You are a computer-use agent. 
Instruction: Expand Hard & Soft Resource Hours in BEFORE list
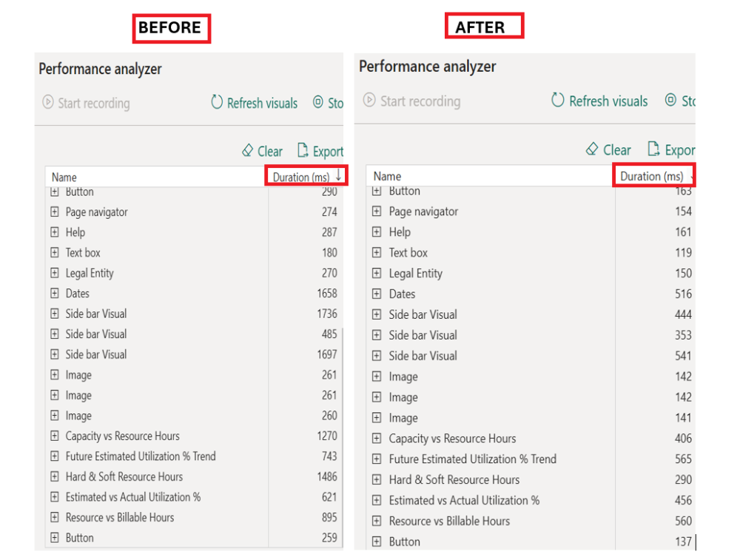pos(55,477)
